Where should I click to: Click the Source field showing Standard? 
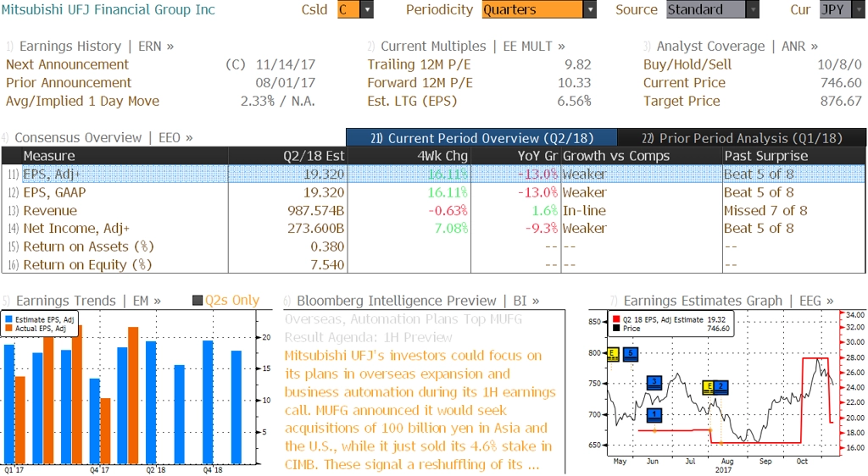click(x=706, y=9)
